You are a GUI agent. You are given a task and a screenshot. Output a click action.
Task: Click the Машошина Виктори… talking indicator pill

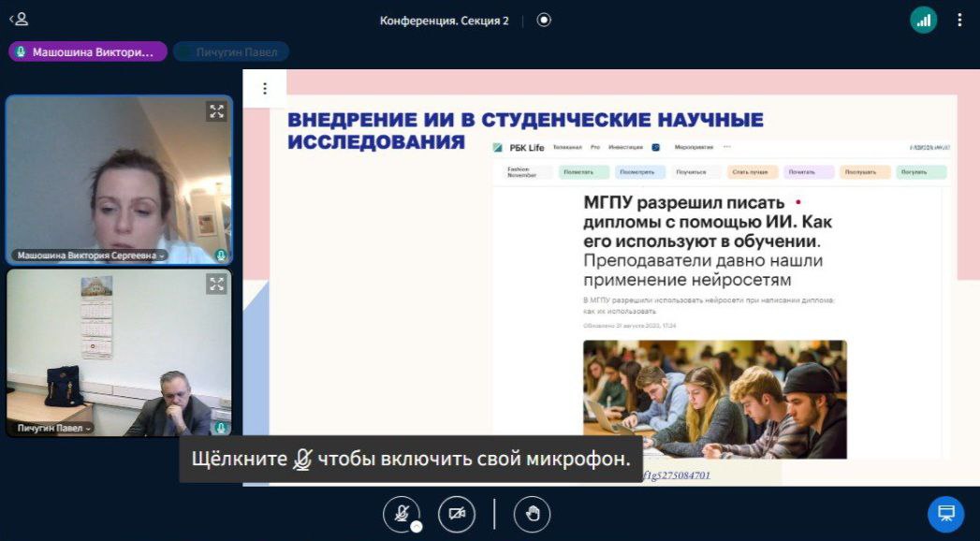tap(88, 52)
